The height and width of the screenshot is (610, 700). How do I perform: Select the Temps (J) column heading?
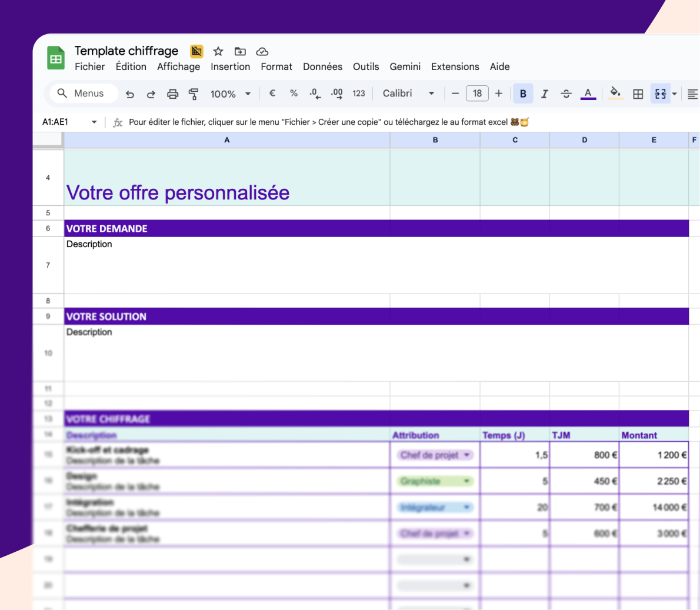(x=515, y=435)
